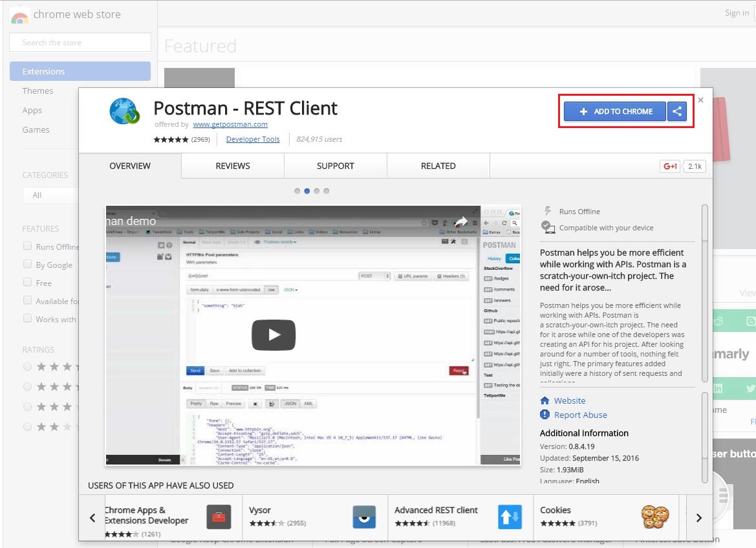Open the Developer Tools category link

point(253,139)
